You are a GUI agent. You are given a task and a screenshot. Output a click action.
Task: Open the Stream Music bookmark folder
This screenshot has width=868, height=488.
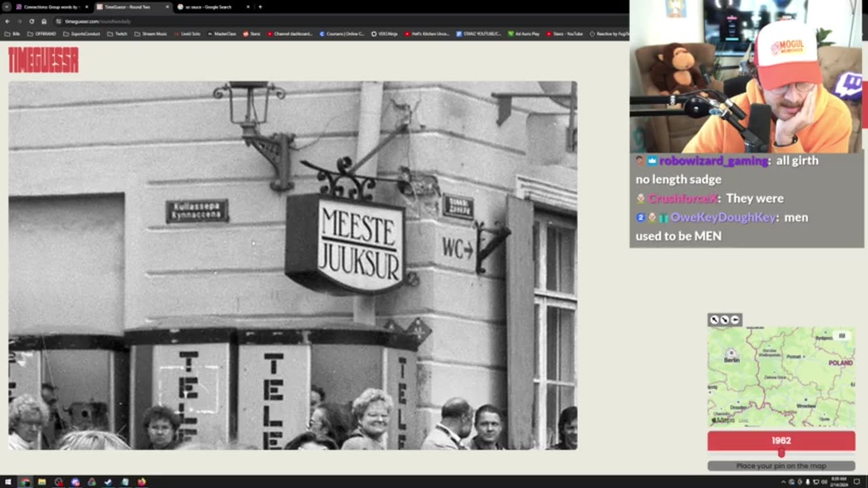(151, 33)
